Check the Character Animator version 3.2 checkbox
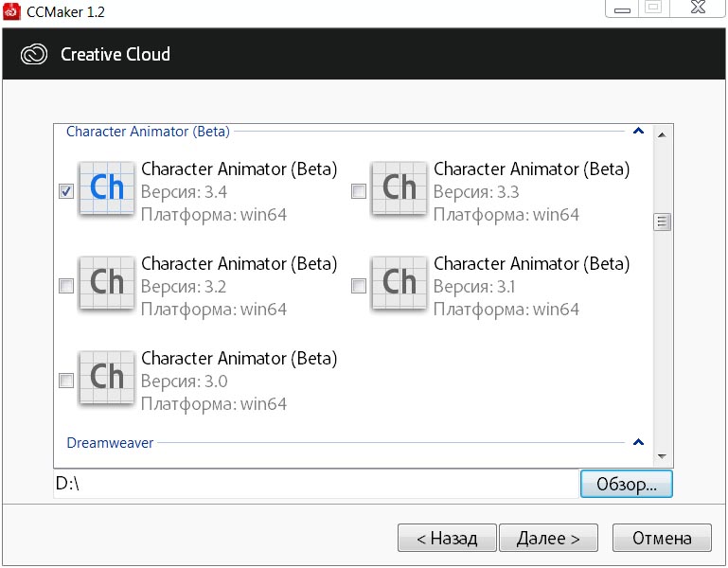The height and width of the screenshot is (568, 728). 66,286
